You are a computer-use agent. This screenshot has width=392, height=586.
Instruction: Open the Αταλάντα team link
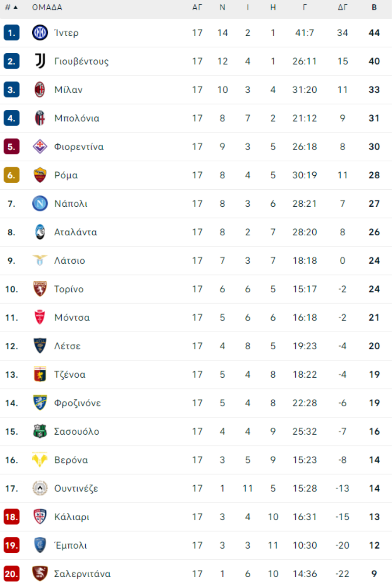pos(75,232)
